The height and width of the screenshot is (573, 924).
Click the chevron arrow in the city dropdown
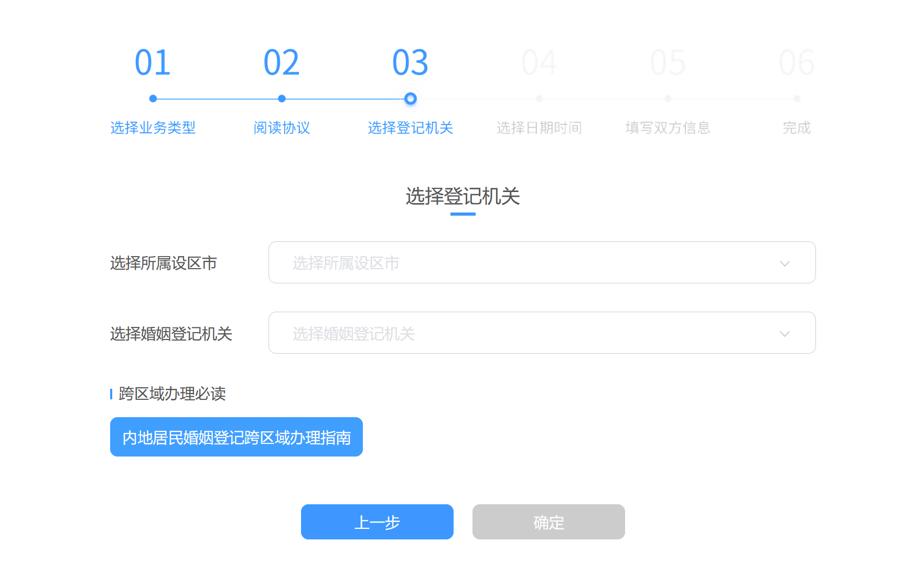(x=784, y=263)
